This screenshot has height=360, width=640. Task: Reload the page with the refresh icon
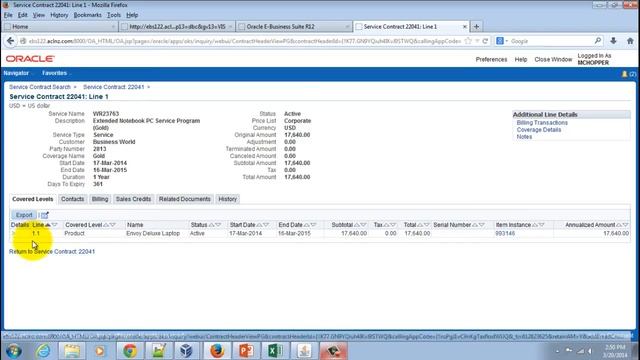coord(485,41)
